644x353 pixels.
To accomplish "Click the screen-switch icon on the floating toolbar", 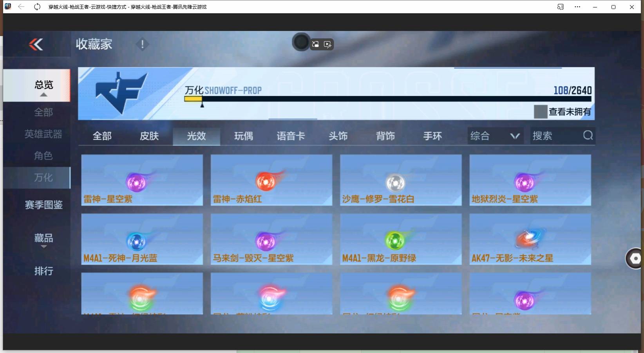I will pyautogui.click(x=315, y=44).
